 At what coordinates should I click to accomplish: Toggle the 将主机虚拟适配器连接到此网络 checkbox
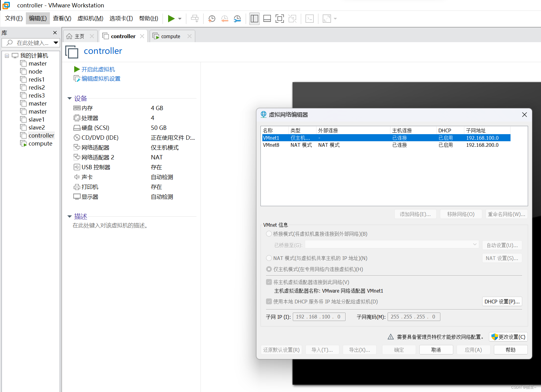coord(268,282)
